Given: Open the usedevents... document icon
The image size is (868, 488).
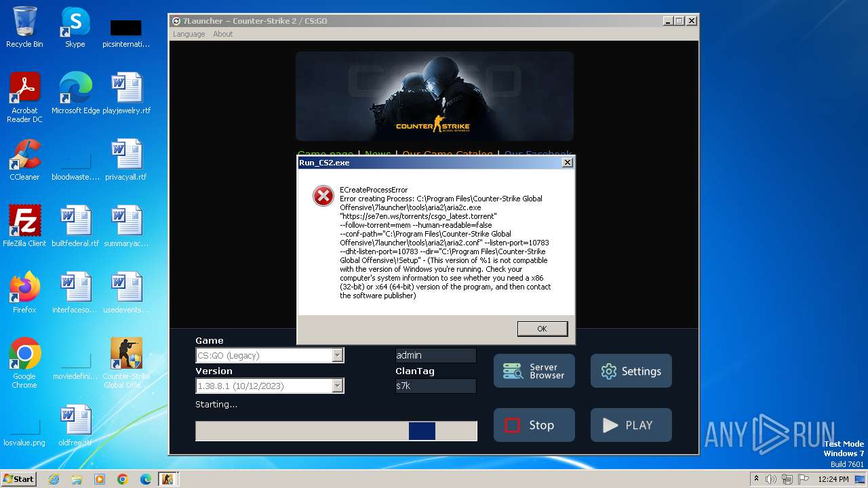Looking at the screenshot, I should [126, 293].
